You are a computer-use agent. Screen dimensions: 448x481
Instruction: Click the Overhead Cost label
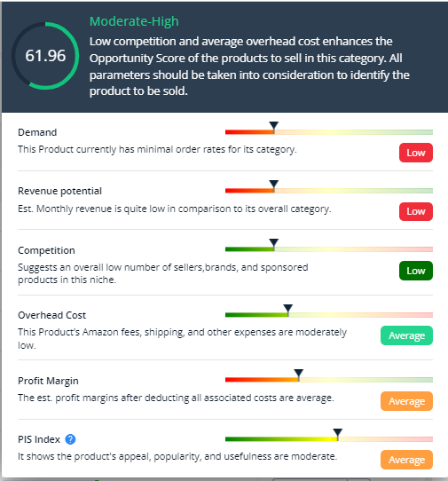click(51, 315)
